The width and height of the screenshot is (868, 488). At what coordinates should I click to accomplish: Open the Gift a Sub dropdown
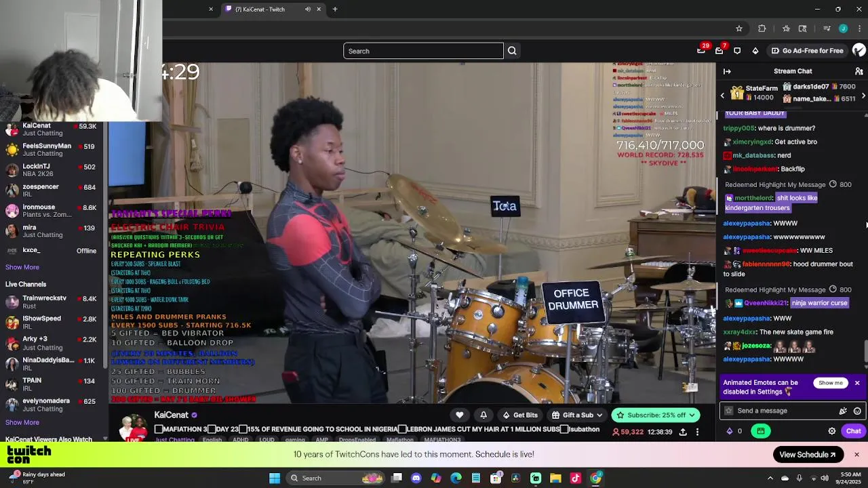coord(577,415)
